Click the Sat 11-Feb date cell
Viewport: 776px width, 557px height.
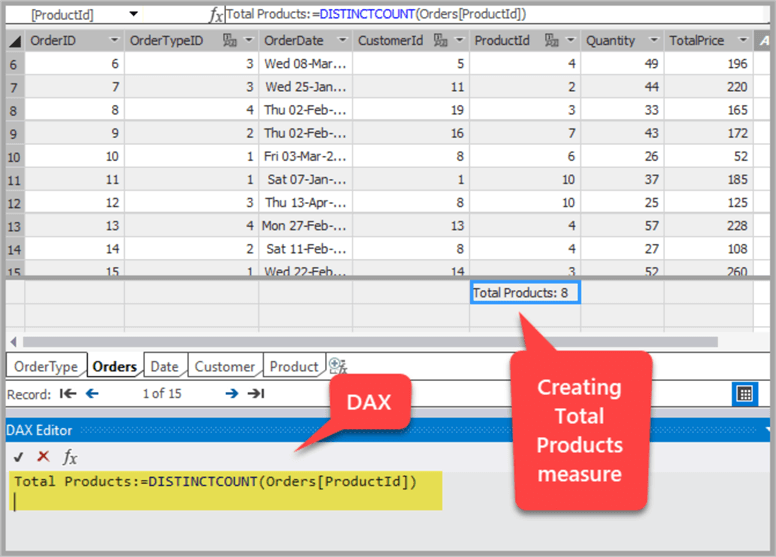pos(305,249)
